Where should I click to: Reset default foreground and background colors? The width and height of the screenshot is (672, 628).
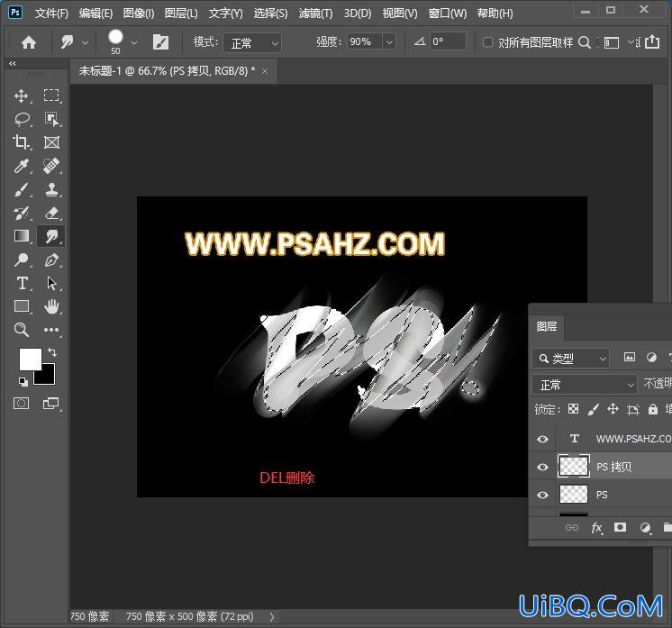click(23, 381)
